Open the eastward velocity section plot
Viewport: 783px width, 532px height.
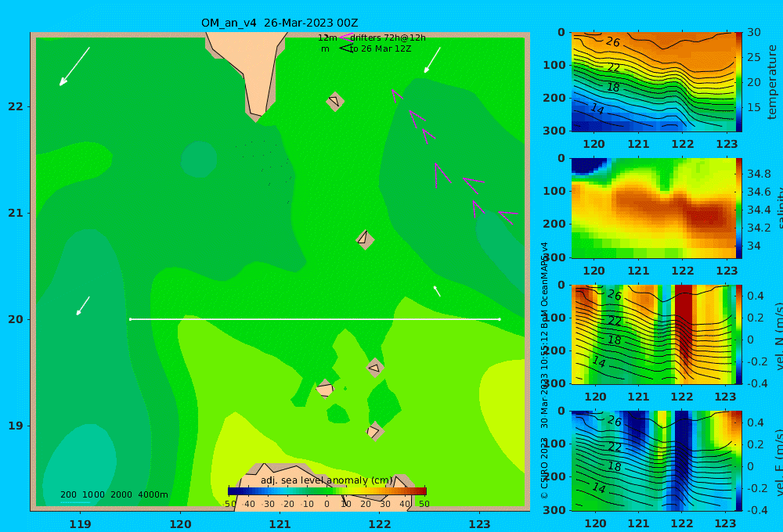pyautogui.click(x=653, y=461)
